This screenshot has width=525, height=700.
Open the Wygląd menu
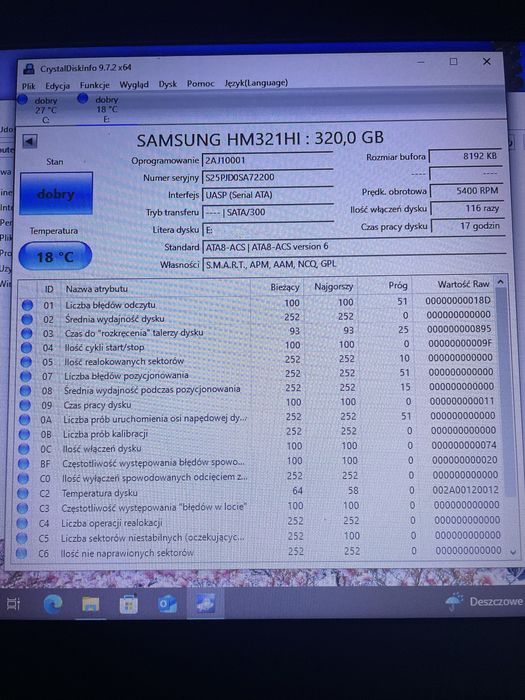tap(134, 84)
